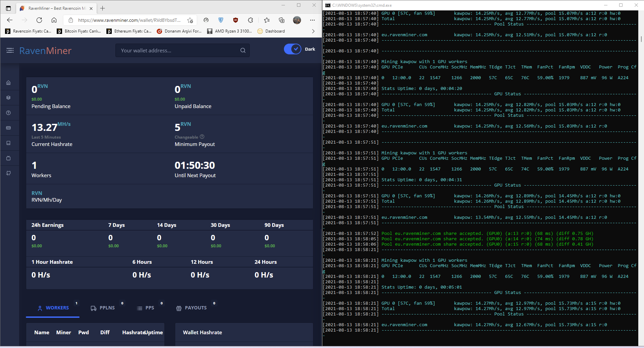Click the Name column header in workers table

click(x=42, y=333)
